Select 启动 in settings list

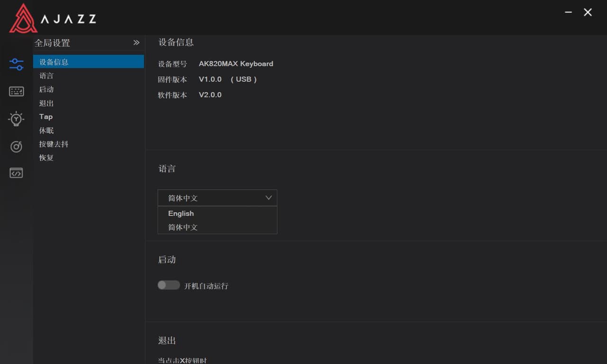[x=89, y=89]
